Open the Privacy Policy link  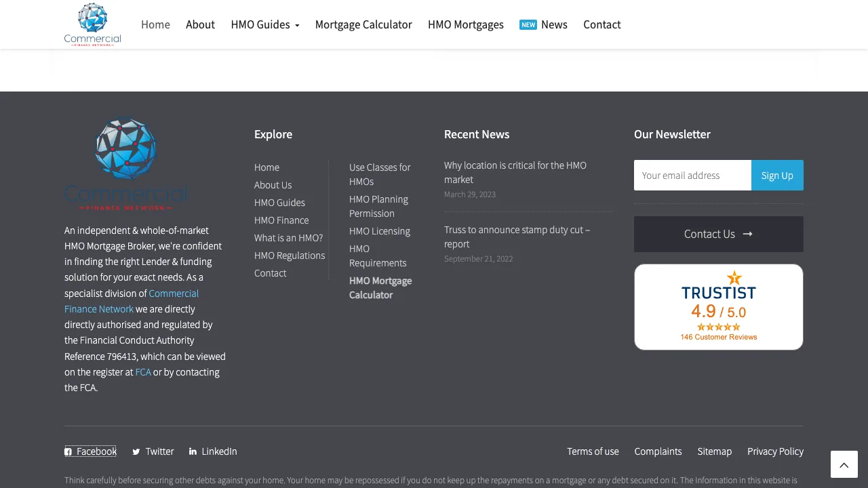point(775,451)
